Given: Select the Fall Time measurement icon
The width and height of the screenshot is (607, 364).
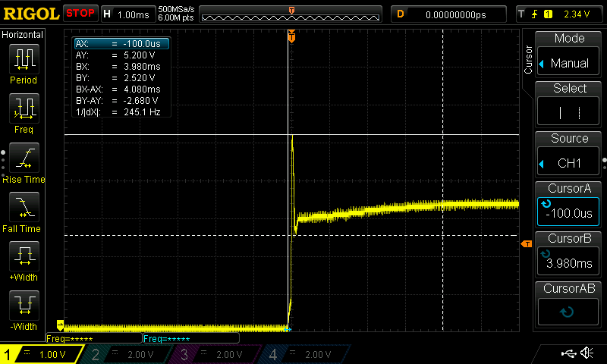Looking at the screenshot, I should click(x=24, y=207).
